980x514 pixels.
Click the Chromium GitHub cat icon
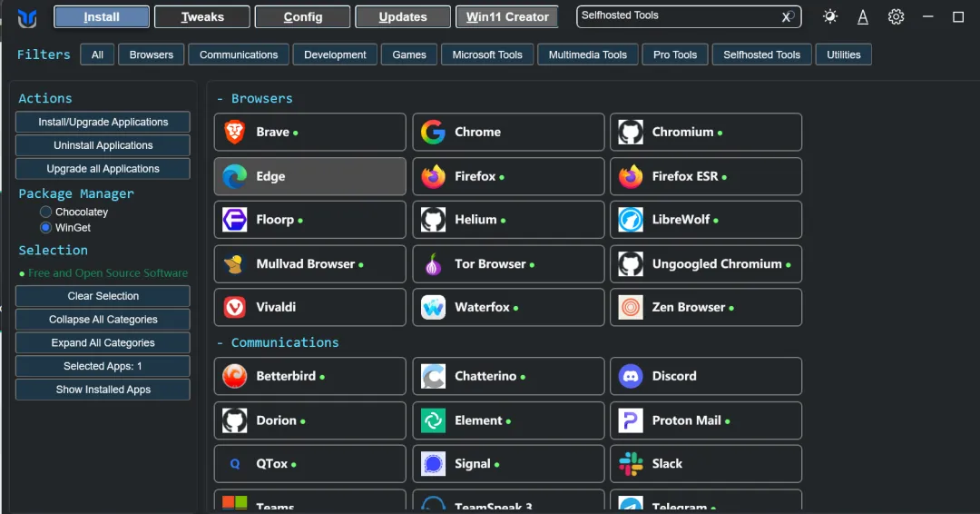[631, 132]
